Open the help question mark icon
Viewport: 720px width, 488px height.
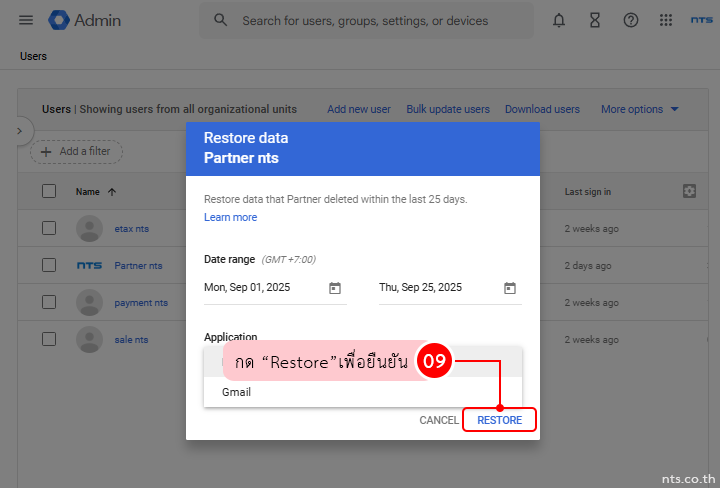tap(631, 20)
